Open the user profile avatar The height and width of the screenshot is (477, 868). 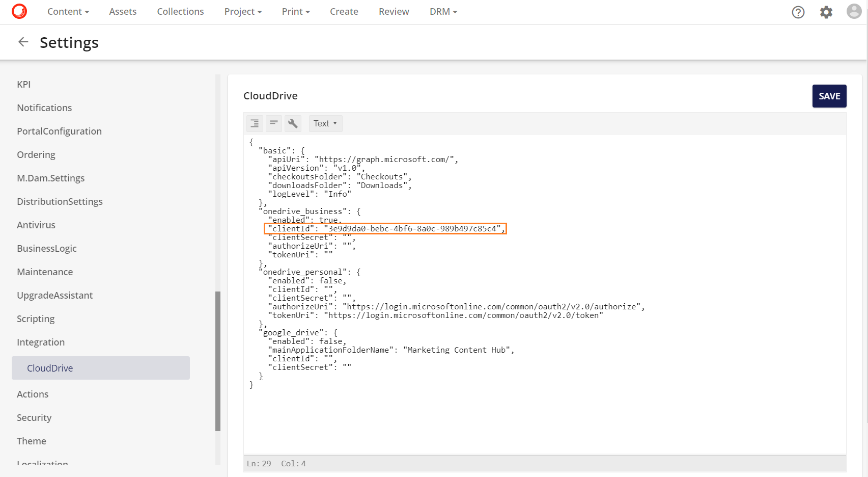pos(854,11)
